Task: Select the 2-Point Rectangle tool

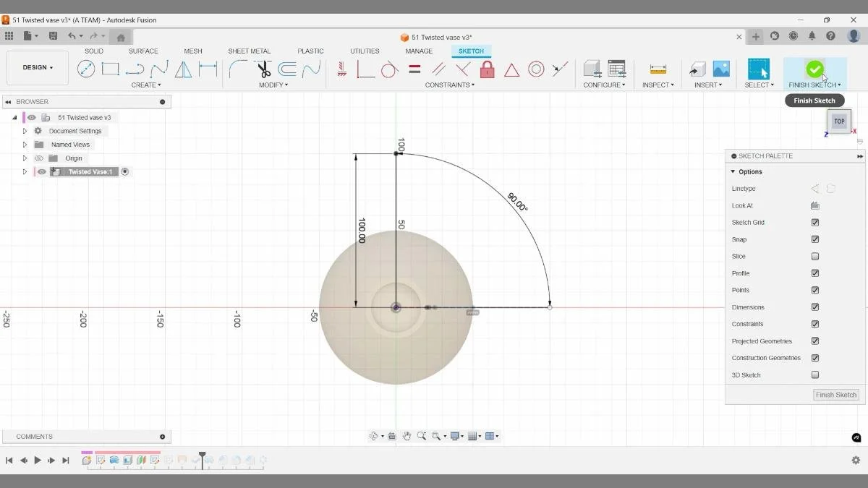Action: pos(110,68)
